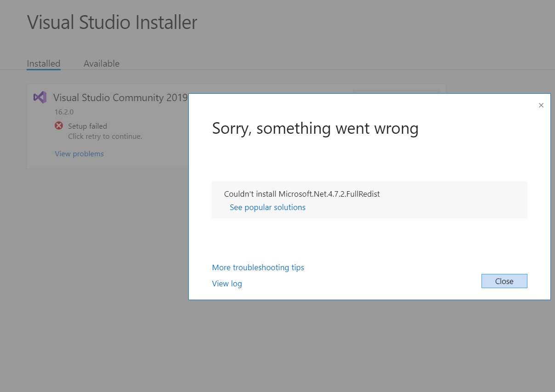Screen dimensions: 555x392
Task: Open See popular solutions link
Action: click(x=267, y=207)
